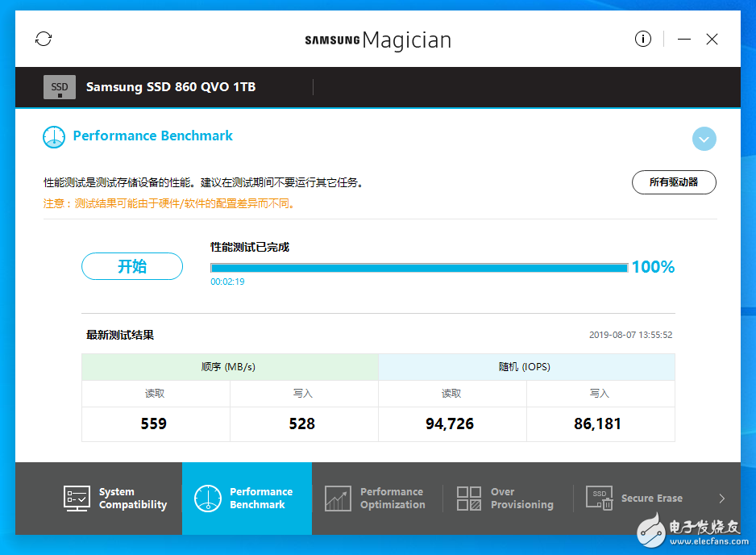Viewport: 756px width, 555px height.
Task: Click the orange 注意 warning text
Action: pos(168,203)
